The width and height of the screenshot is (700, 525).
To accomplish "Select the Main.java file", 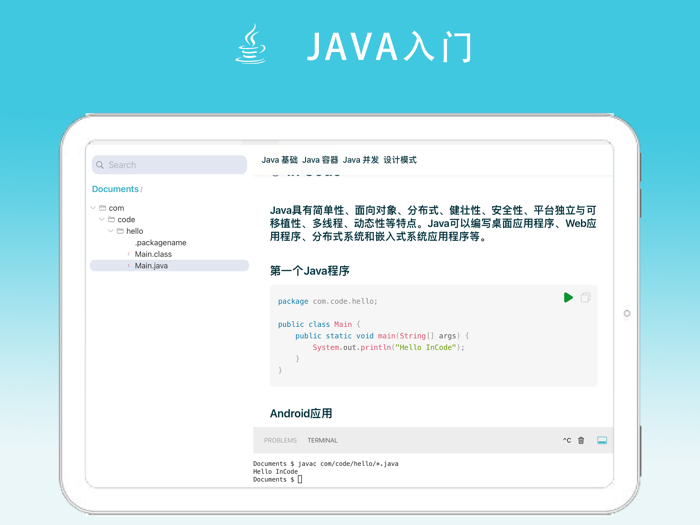I will point(169,266).
